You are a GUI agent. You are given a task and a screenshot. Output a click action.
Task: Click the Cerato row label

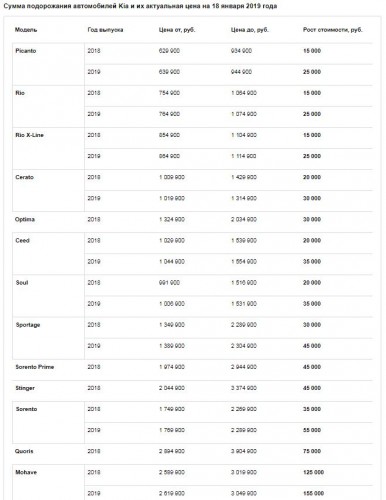point(24,177)
